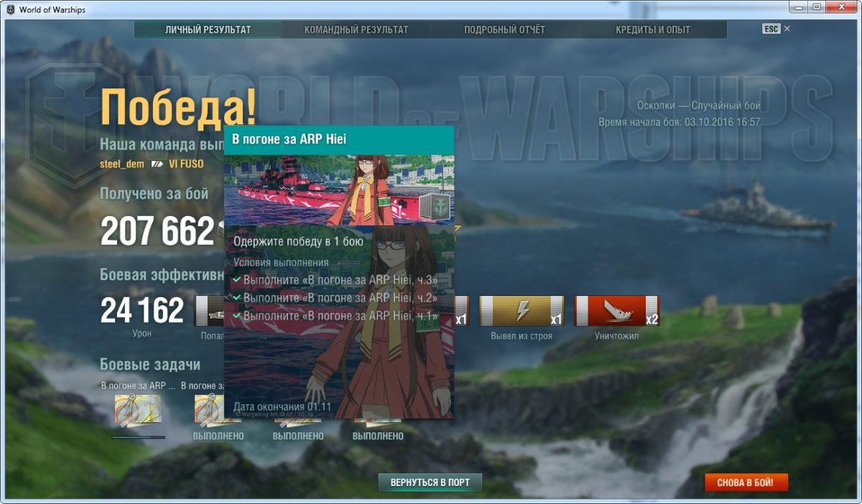Click the ARP Hiei ship image in popup

(339, 190)
